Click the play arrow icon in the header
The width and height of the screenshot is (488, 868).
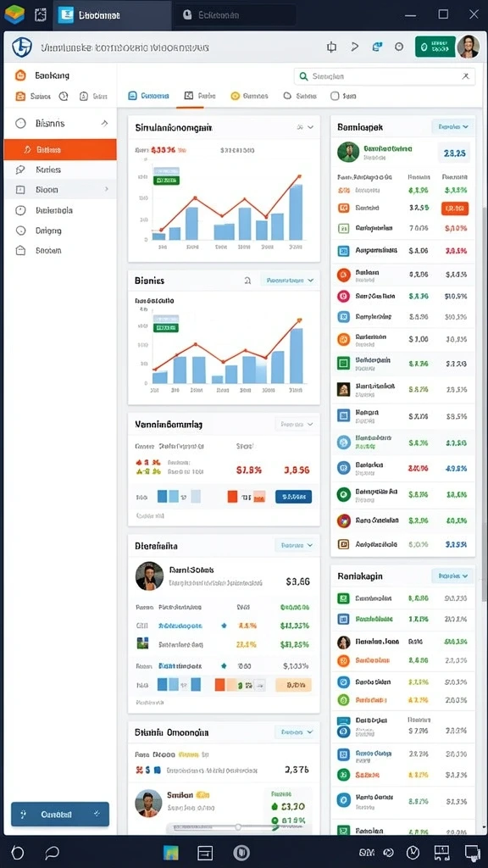coord(355,47)
